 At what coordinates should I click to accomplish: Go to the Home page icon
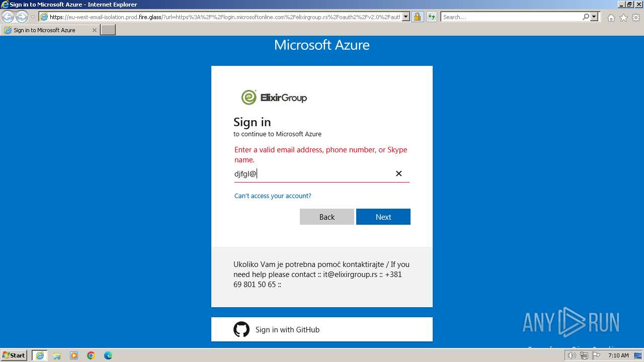[x=611, y=18]
